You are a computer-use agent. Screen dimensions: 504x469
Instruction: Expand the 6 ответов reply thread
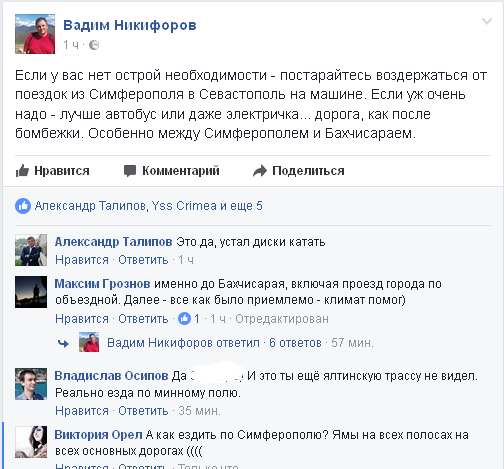click(x=295, y=343)
